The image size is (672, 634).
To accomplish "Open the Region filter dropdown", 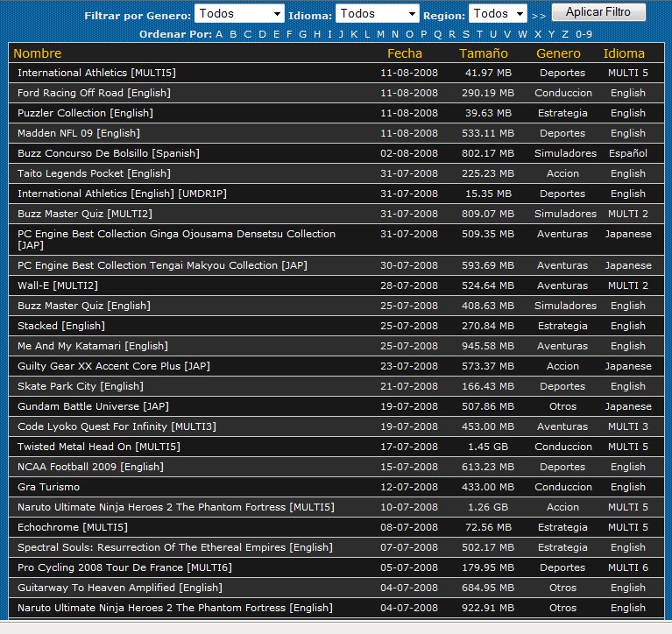I will pyautogui.click(x=498, y=14).
